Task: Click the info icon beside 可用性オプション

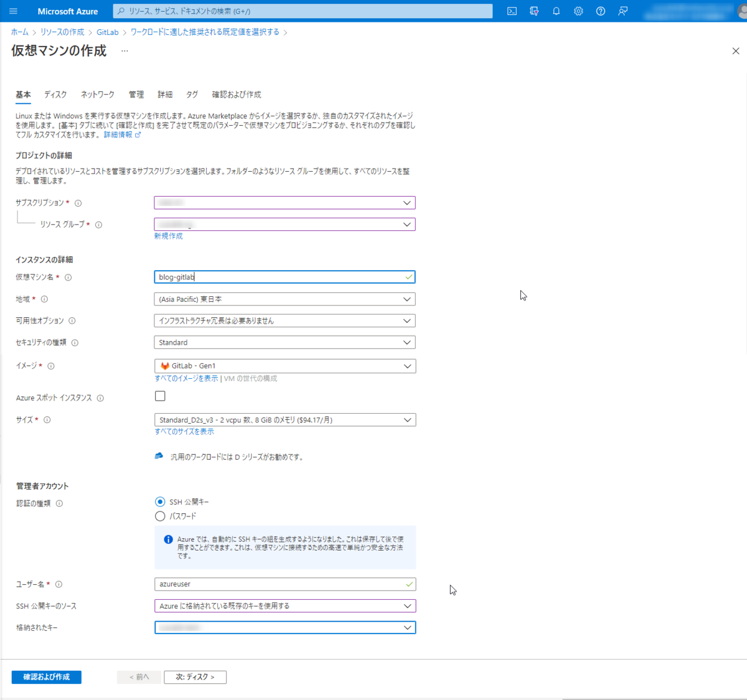Action: coord(72,320)
